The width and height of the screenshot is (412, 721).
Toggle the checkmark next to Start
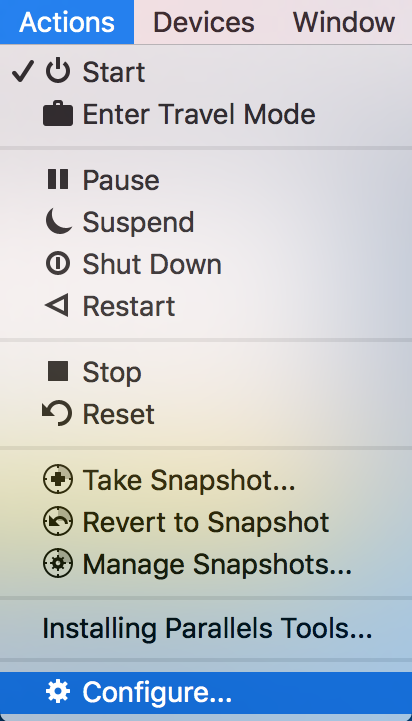pos(23,72)
